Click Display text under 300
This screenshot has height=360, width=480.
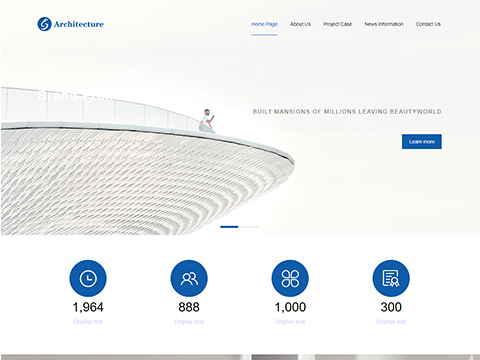(x=391, y=322)
